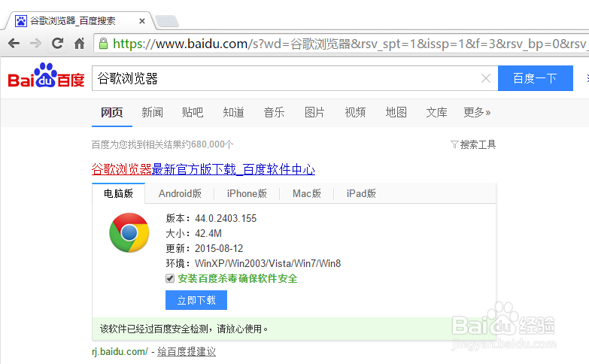Click the 百度一下 search button
Image resolution: width=589 pixels, height=364 pixels.
click(x=536, y=78)
